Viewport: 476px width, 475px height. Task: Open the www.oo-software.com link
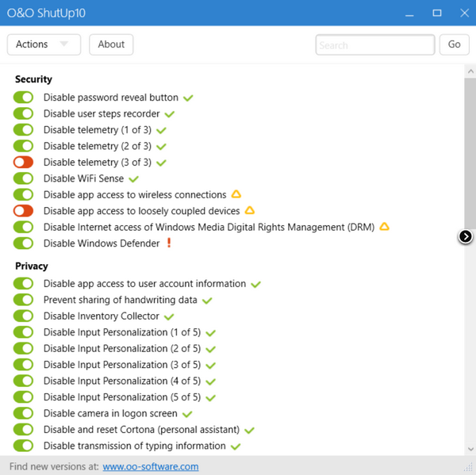coord(150,466)
